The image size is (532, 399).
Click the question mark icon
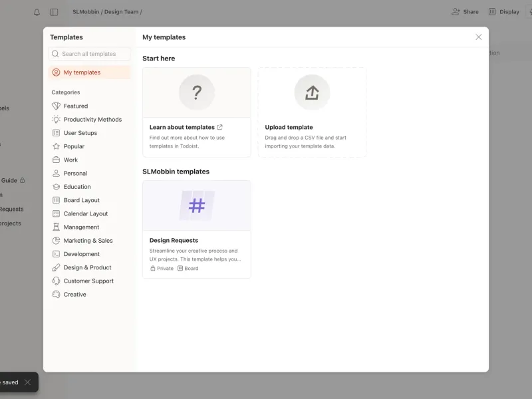point(197,92)
